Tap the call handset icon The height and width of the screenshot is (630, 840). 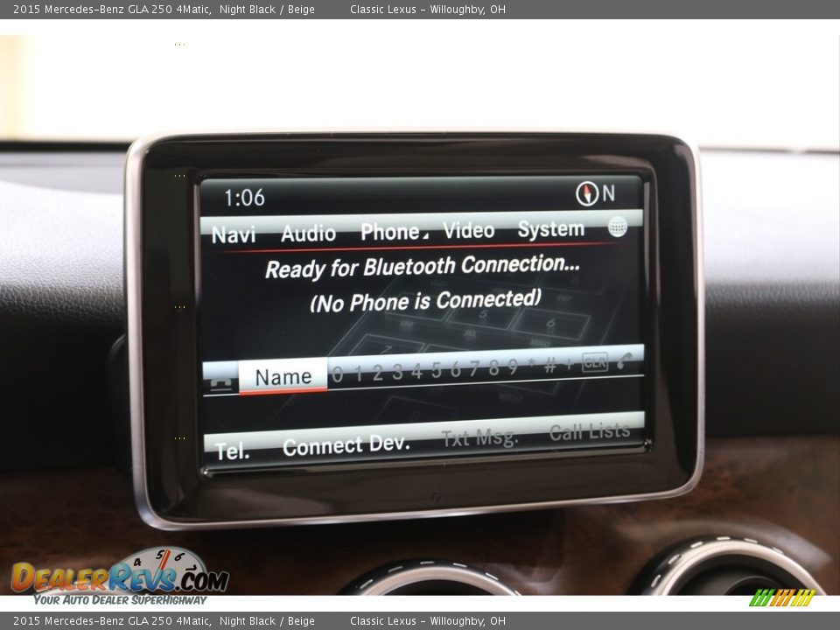[624, 360]
